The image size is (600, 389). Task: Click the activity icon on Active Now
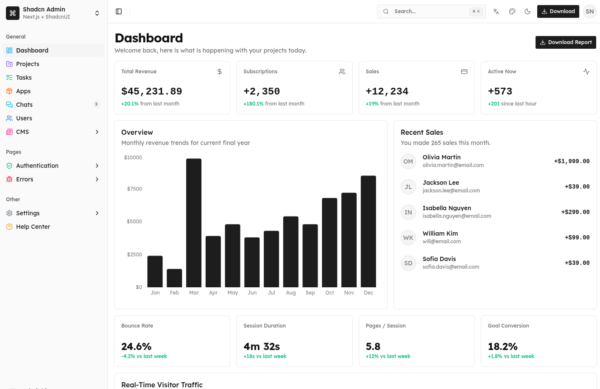click(x=586, y=72)
